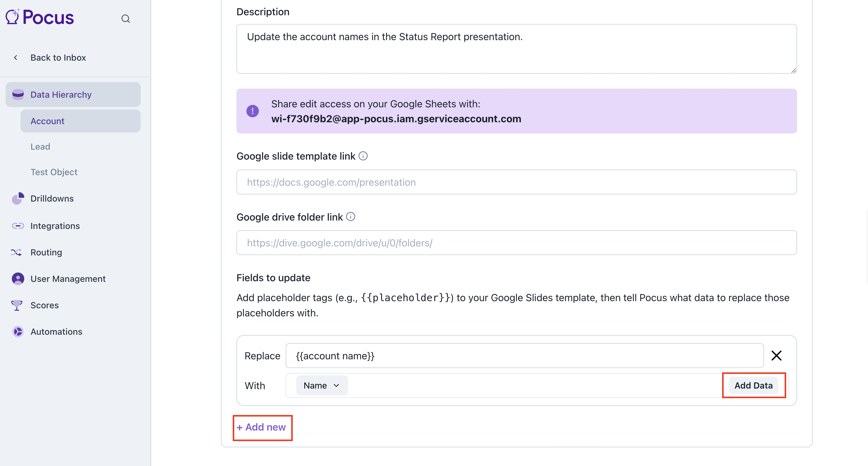This screenshot has width=868, height=466.
Task: Open the Automations section
Action: [56, 332]
